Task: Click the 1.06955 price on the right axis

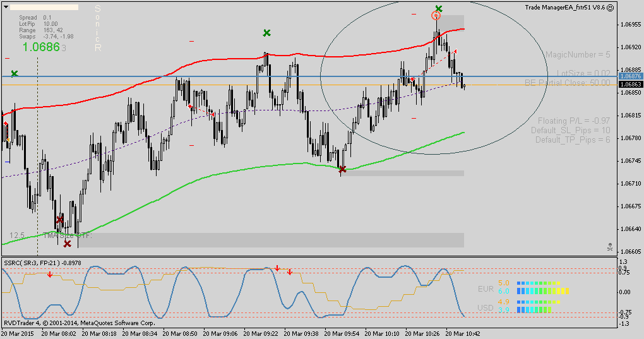Action: (631, 24)
